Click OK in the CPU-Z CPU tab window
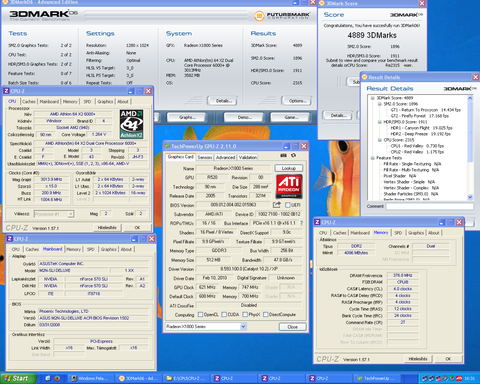This screenshot has width=480, height=384. point(137,228)
